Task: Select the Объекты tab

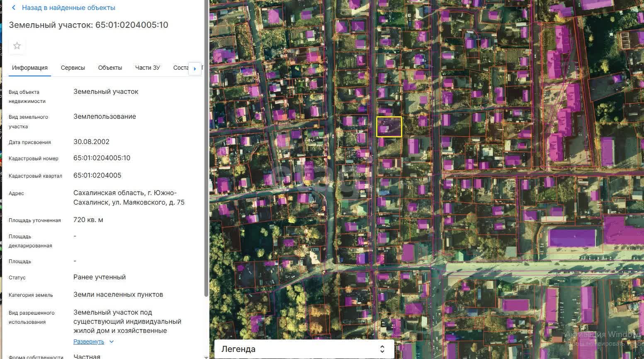Action: [x=110, y=68]
